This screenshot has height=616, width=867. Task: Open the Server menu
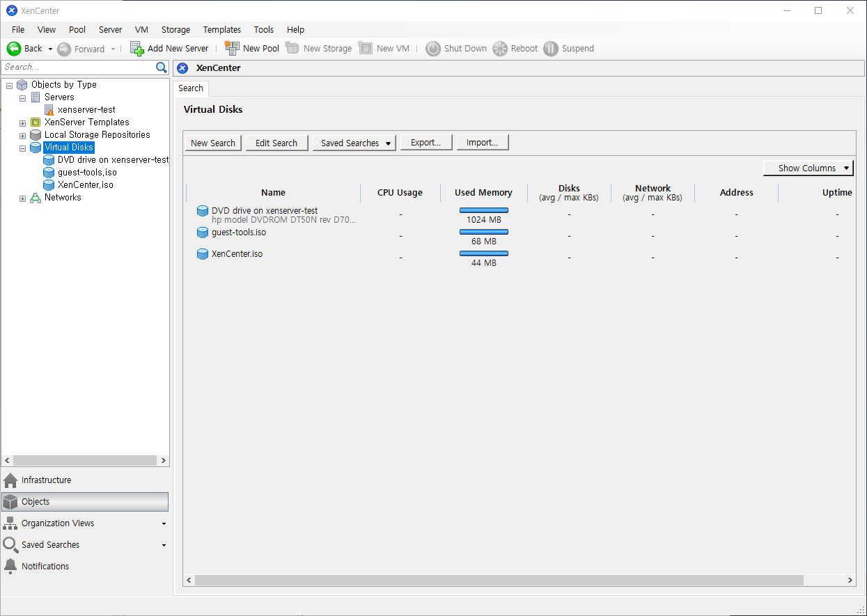pyautogui.click(x=110, y=30)
